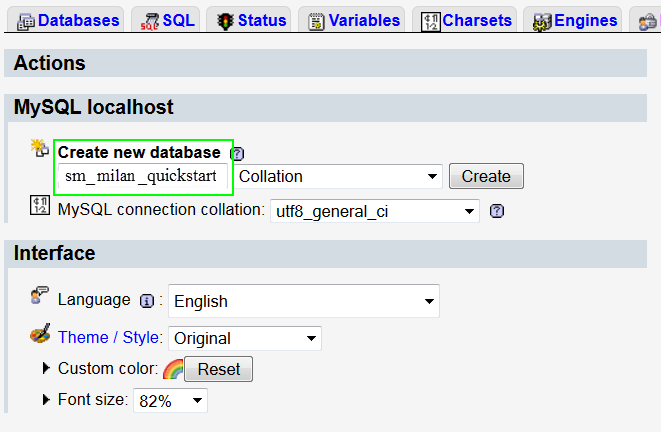Click the MySQL localhost heading

click(93, 107)
